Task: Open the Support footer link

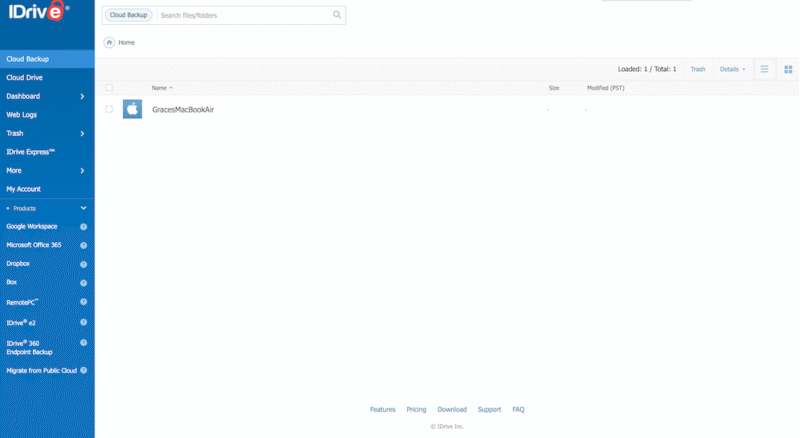Action: (x=489, y=409)
